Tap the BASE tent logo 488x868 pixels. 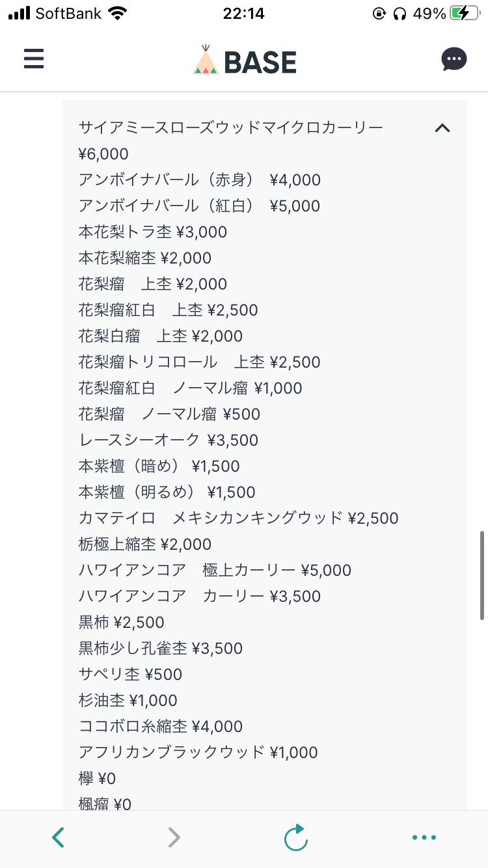coord(206,60)
